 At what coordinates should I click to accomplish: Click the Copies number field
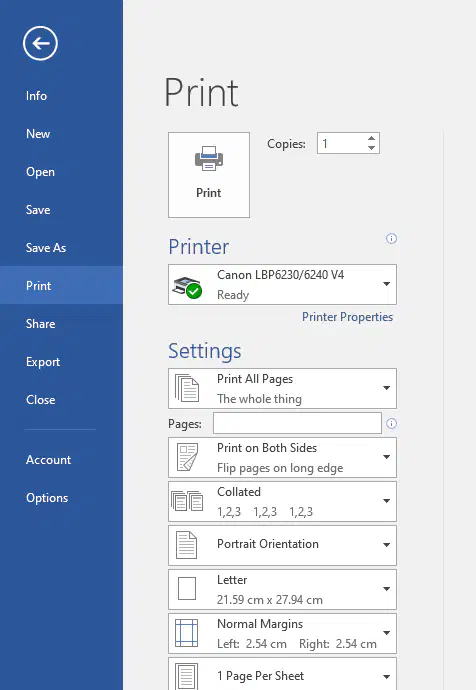click(x=342, y=143)
